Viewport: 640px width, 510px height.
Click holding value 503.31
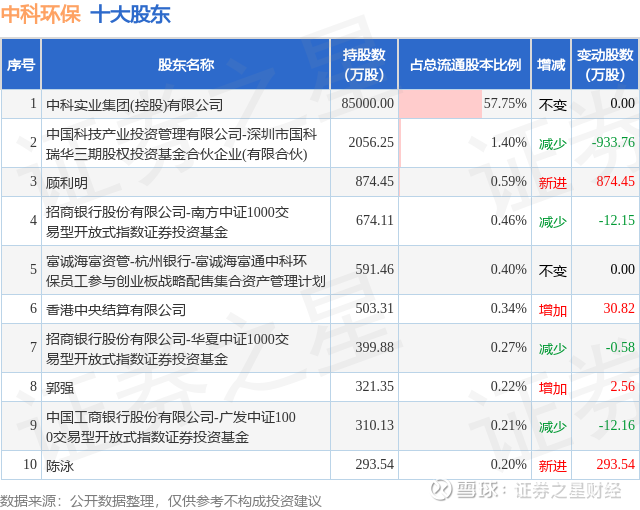374,308
